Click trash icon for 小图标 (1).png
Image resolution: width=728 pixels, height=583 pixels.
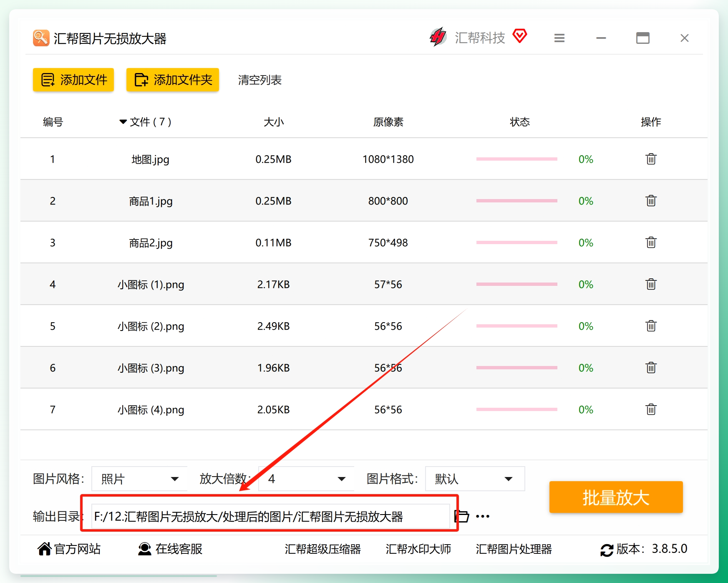[x=651, y=284]
